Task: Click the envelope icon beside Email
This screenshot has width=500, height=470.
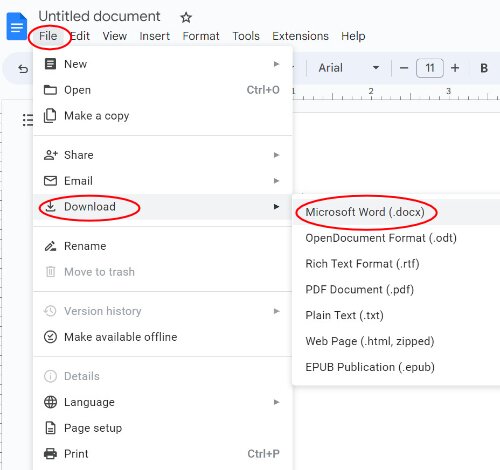Action: [50, 181]
